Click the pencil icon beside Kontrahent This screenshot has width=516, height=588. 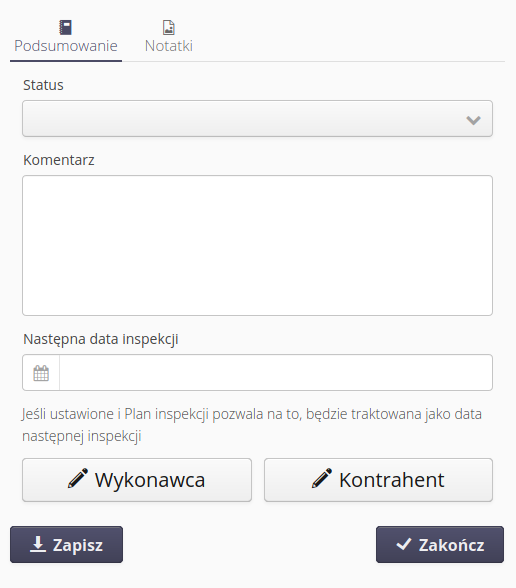322,478
